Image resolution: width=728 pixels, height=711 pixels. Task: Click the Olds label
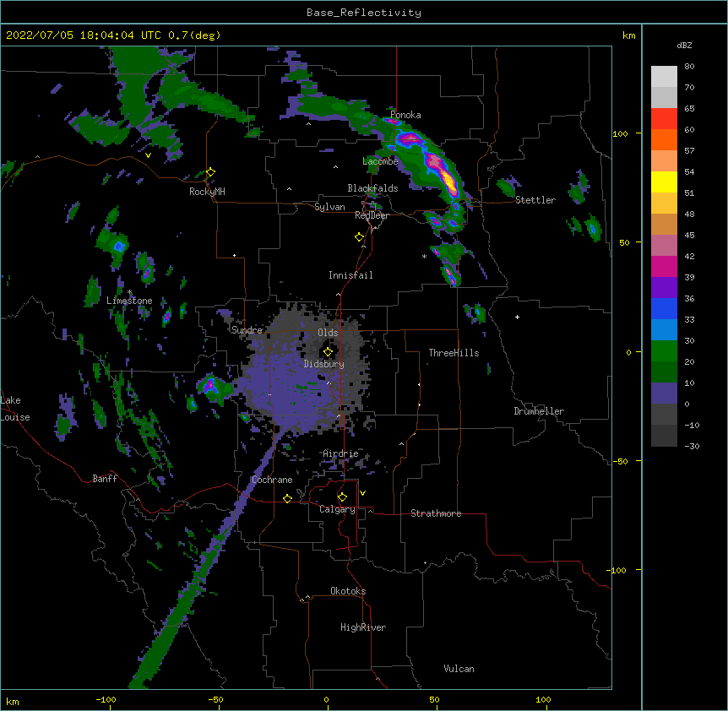click(x=328, y=333)
